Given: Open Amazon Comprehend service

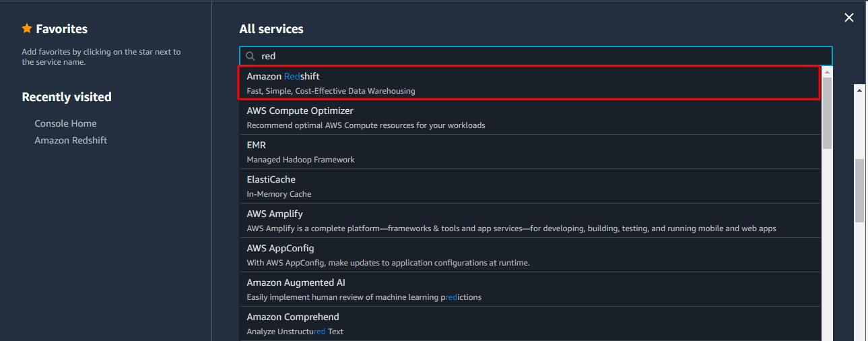Looking at the screenshot, I should point(530,323).
